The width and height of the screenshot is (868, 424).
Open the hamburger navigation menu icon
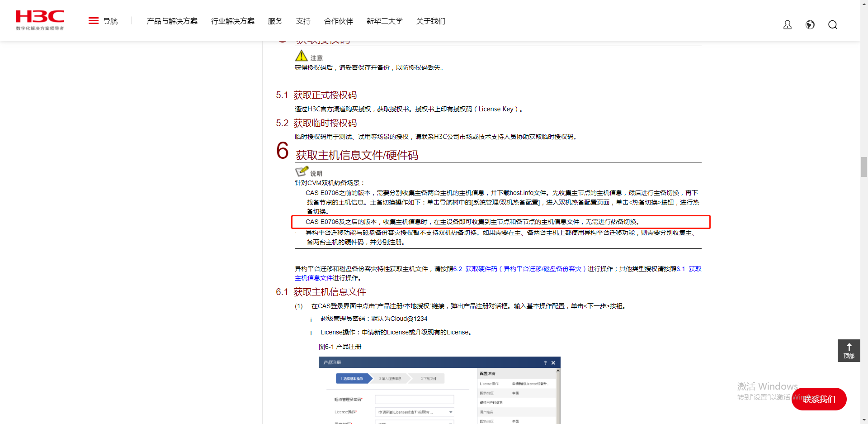[94, 21]
